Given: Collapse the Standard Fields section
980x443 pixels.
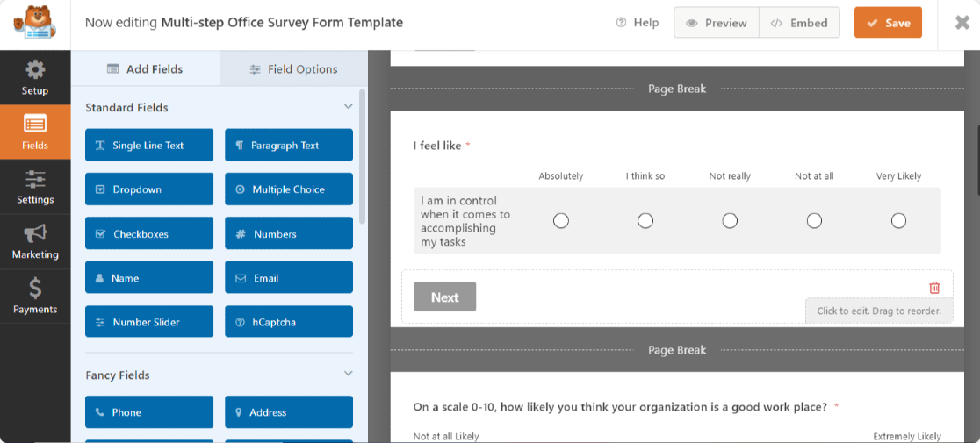Looking at the screenshot, I should tap(348, 107).
